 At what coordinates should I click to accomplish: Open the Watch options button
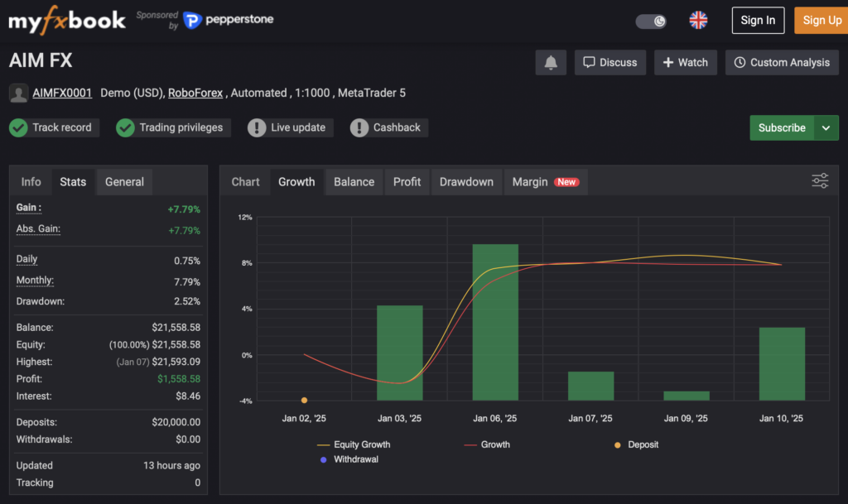pyautogui.click(x=685, y=62)
